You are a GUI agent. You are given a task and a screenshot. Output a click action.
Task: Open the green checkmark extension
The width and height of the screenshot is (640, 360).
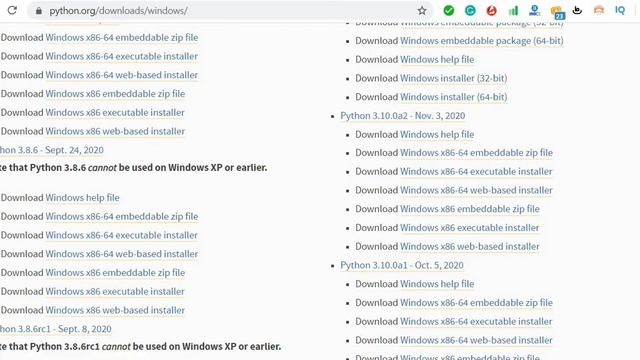[x=449, y=11]
